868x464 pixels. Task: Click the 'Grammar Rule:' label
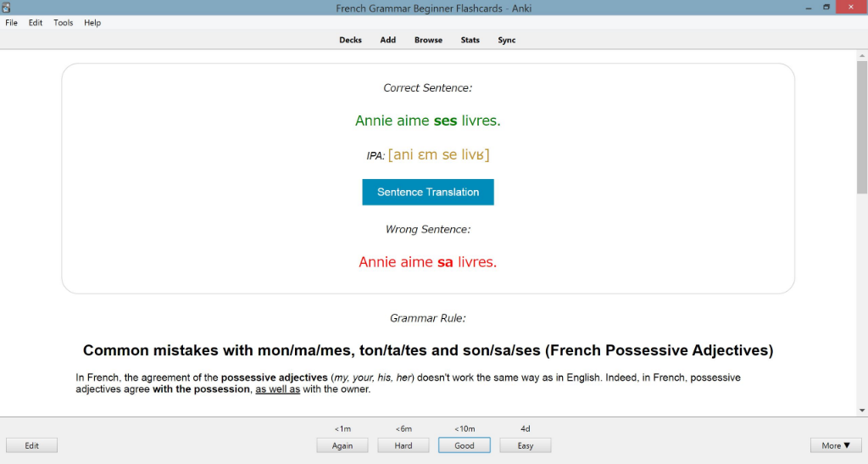[428, 318]
